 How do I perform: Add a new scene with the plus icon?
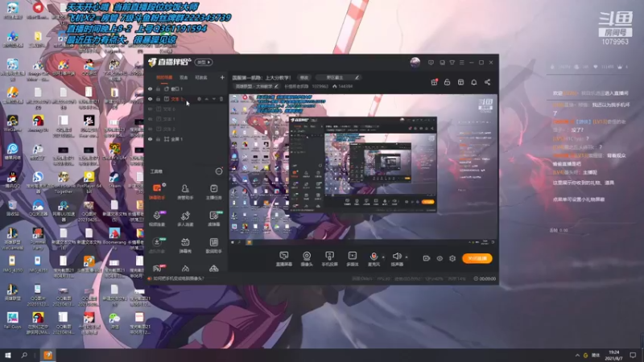click(x=222, y=77)
